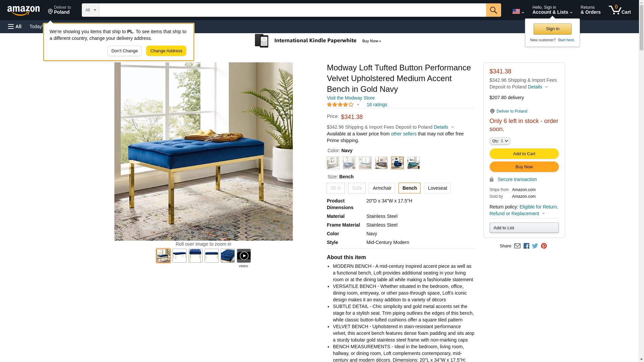Choose the Bench size option
644x362 pixels.
[x=409, y=188]
